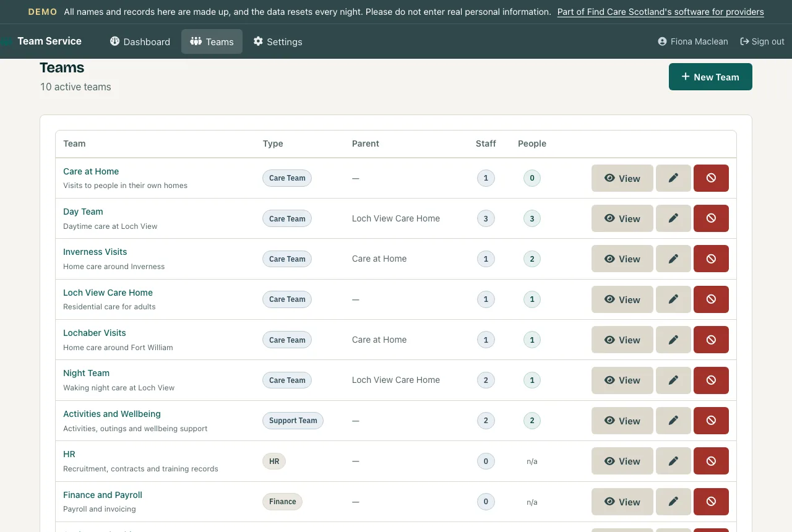Click the Finance type badge
Image resolution: width=792 pixels, height=532 pixels.
[x=282, y=502]
